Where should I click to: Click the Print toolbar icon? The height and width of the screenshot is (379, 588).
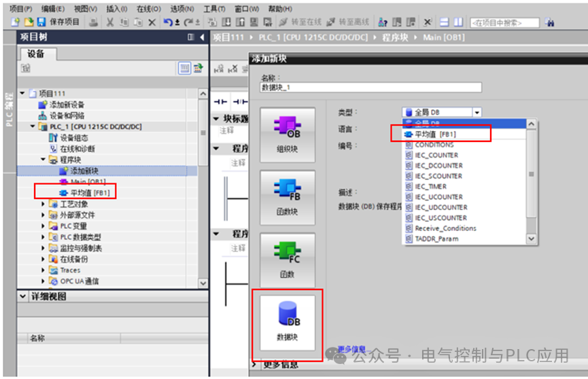(93, 22)
